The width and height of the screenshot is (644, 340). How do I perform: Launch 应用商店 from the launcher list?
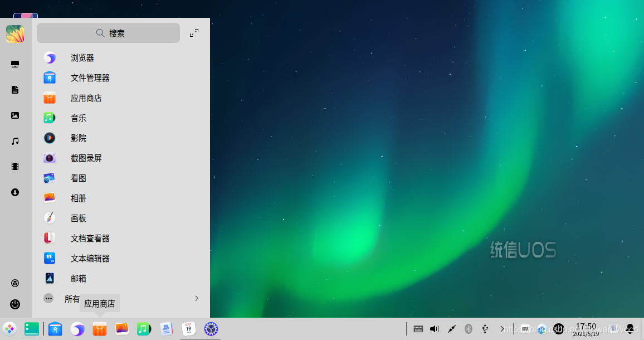click(121, 98)
